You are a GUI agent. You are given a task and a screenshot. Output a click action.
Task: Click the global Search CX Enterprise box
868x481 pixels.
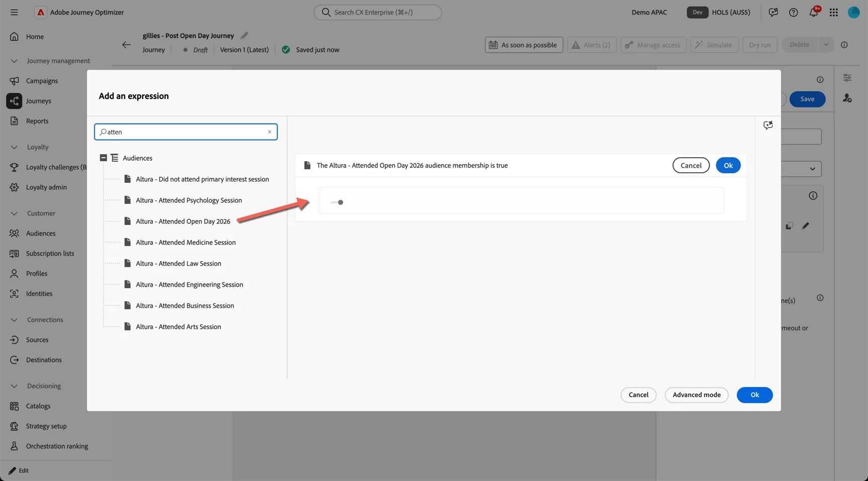tap(378, 12)
